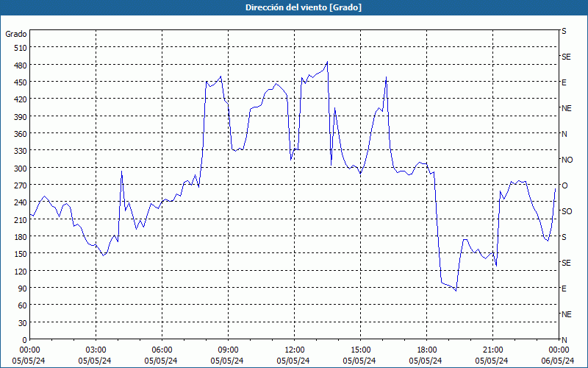Image resolution: width=588 pixels, height=368 pixels.
Task: Click the "NE" compass label between 390 and 420
Action: tap(566, 108)
